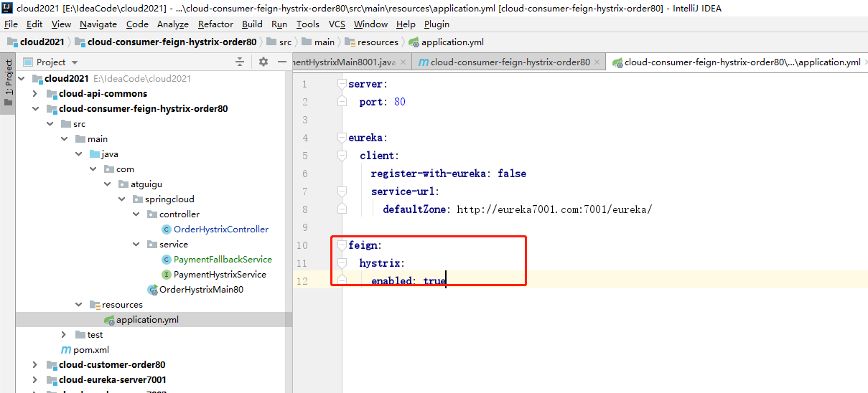Viewport: 868px width, 393px height.
Task: Close the PaymentHystrixMain8001.java editor tab
Action: 403,62
